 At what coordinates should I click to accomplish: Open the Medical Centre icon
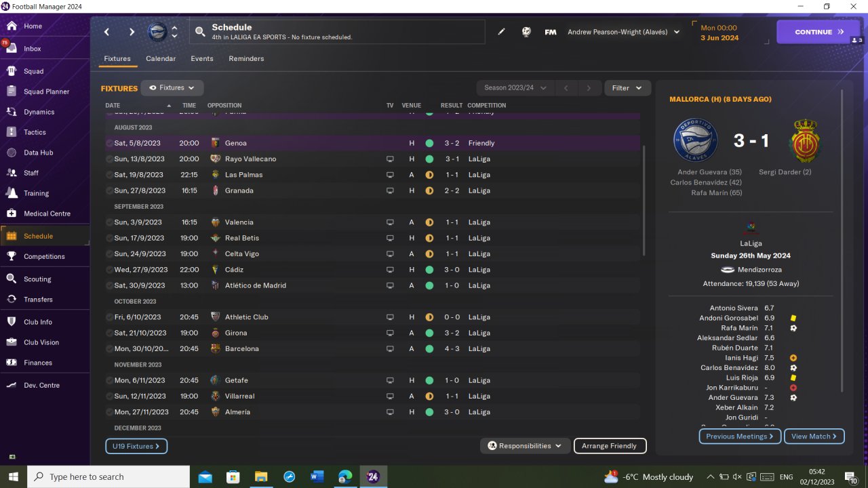coord(12,213)
